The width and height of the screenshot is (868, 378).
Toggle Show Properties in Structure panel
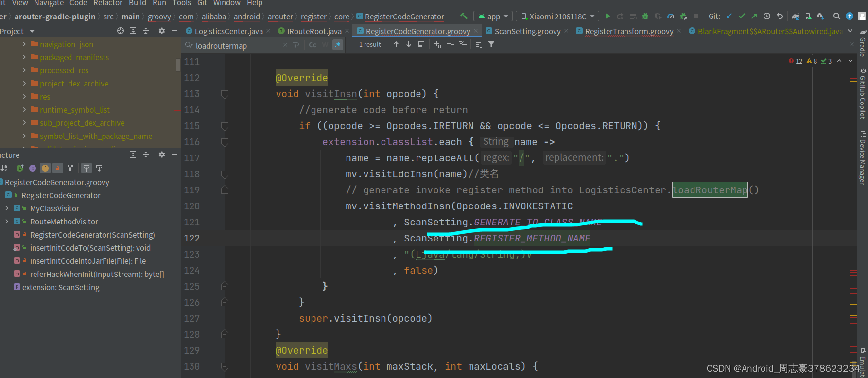tap(33, 168)
